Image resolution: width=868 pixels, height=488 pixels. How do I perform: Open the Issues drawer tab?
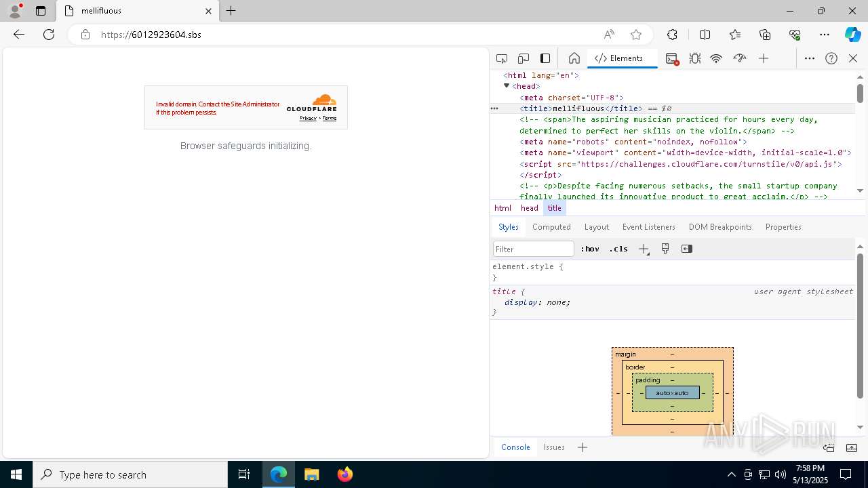pos(554,447)
